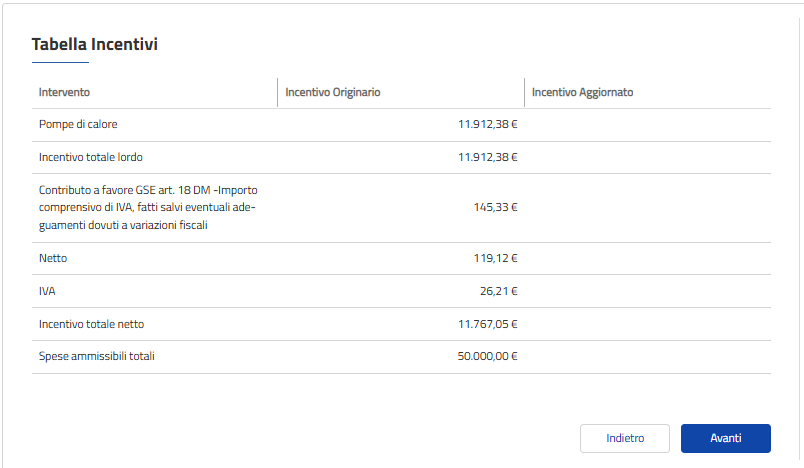Select the Incentivo Aggiornato column header
The image size is (804, 468).
pyautogui.click(x=582, y=92)
